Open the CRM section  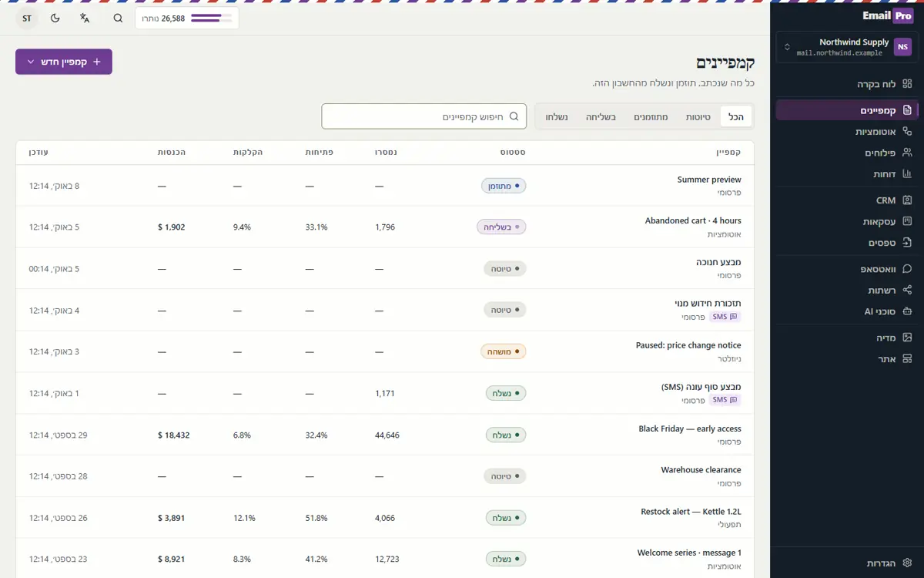pos(847,200)
